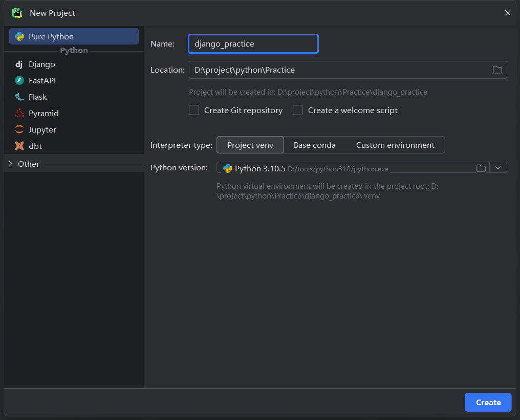The height and width of the screenshot is (420, 520).
Task: Expand the Other project types group
Action: click(x=11, y=164)
